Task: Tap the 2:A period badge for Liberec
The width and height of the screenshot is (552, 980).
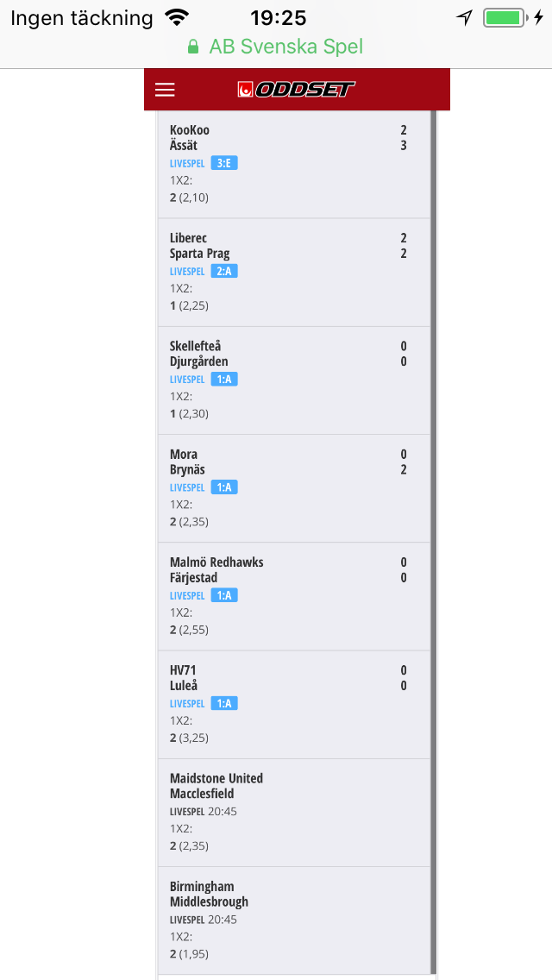Action: click(224, 271)
